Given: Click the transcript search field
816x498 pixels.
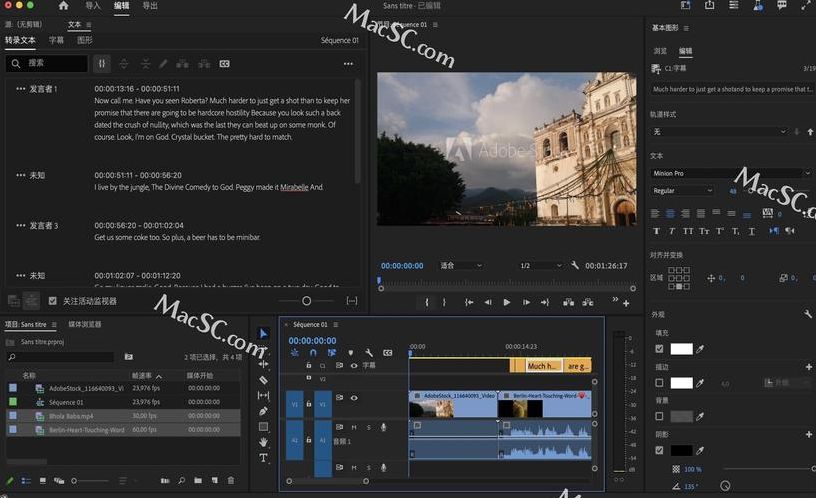Looking at the screenshot, I should (47, 63).
